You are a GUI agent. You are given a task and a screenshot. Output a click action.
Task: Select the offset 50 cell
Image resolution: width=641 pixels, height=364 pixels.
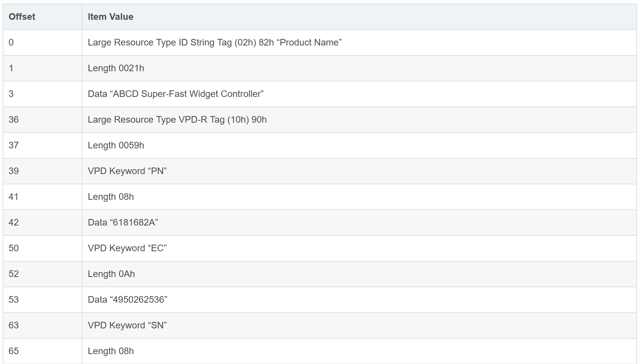14,248
